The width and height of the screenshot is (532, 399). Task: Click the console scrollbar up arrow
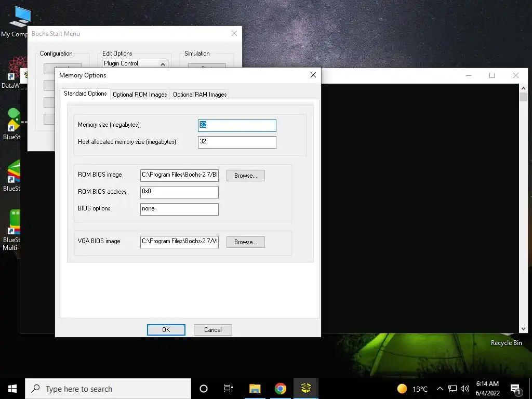click(523, 88)
